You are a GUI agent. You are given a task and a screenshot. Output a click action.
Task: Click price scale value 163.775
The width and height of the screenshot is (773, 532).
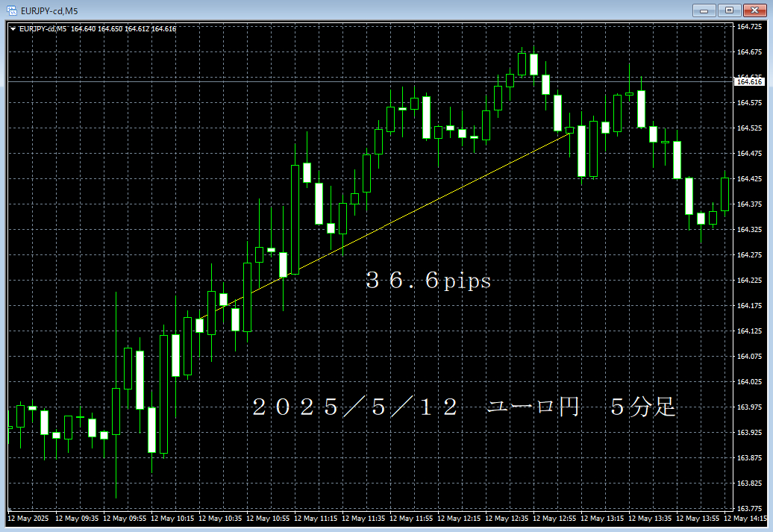749,508
